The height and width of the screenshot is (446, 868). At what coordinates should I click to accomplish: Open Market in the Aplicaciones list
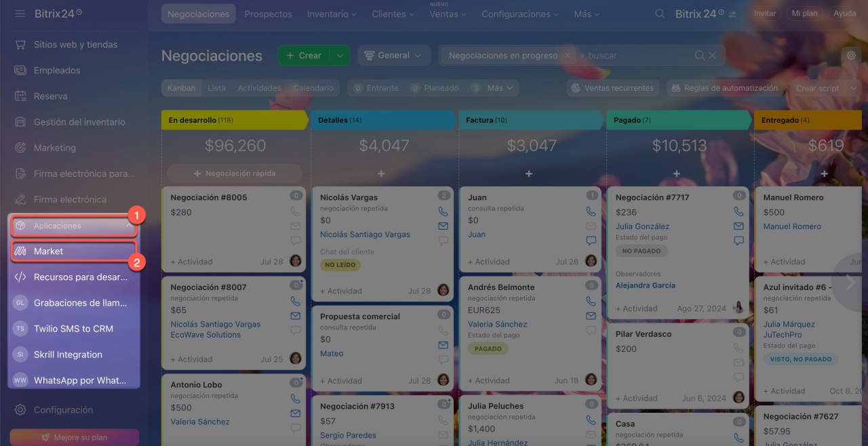coord(73,251)
